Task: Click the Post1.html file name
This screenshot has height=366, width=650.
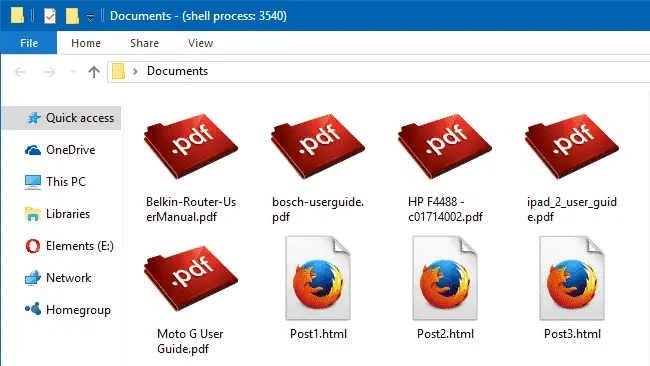Action: coord(318,334)
